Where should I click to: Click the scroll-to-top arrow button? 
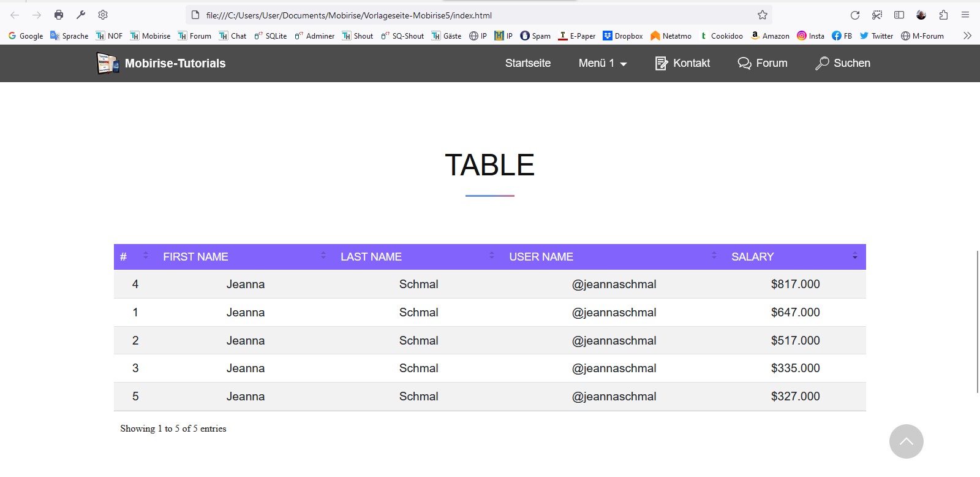coord(906,441)
